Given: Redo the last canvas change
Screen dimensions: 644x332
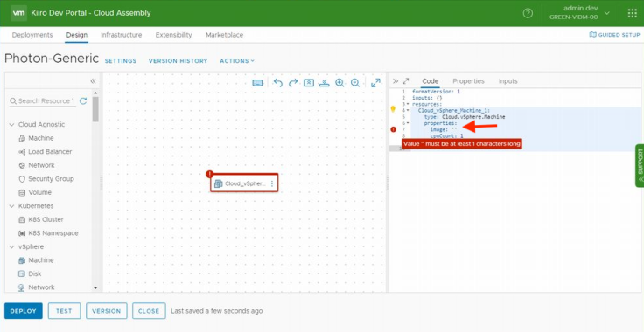Looking at the screenshot, I should pos(293,83).
